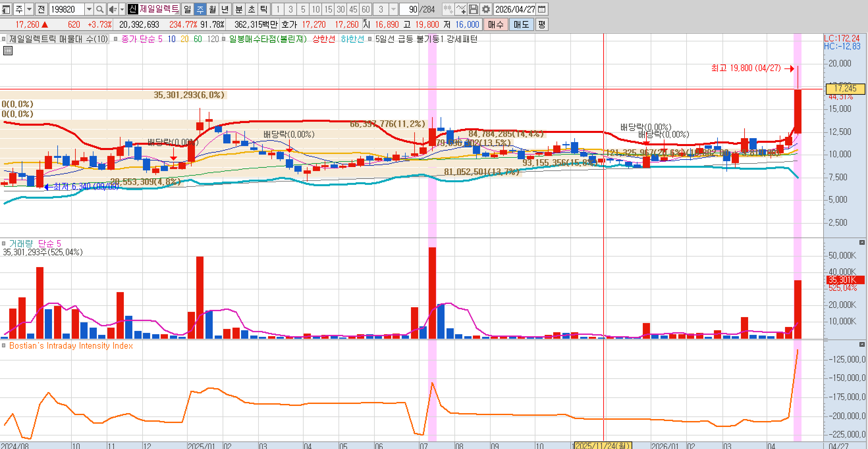This screenshot has height=449, width=868.
Task: Click the add indicator line icon
Action: point(461,10)
